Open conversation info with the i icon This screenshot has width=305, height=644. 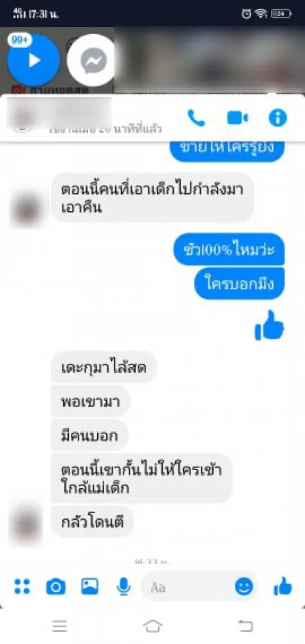click(277, 118)
